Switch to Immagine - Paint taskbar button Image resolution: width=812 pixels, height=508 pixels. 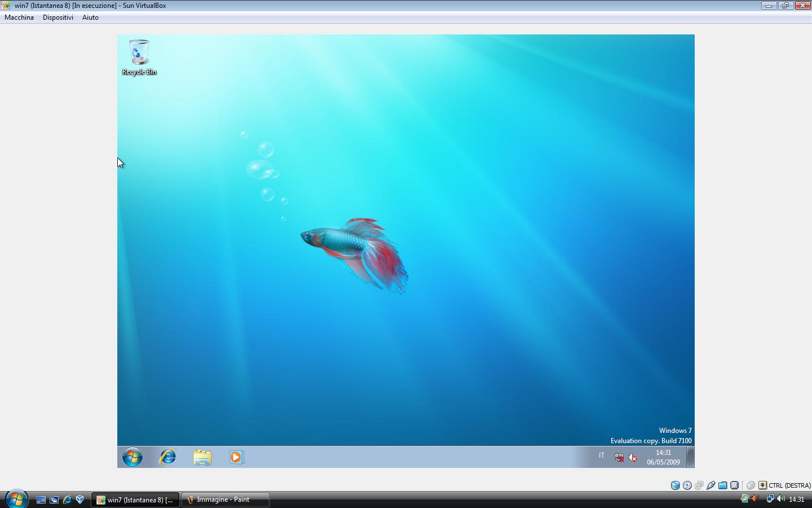[x=226, y=500]
